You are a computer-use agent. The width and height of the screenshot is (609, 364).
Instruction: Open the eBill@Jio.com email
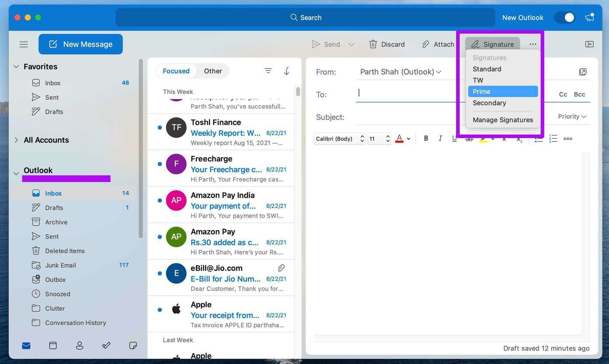point(221,278)
